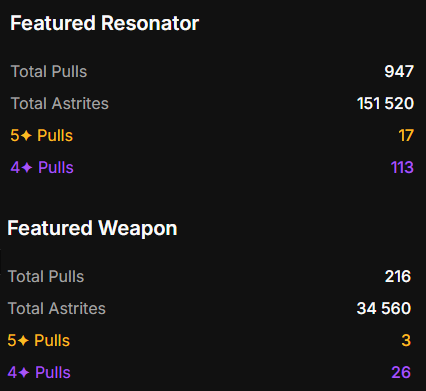Click the Resonator 4-star Pulls label
The width and height of the screenshot is (426, 391).
[42, 167]
